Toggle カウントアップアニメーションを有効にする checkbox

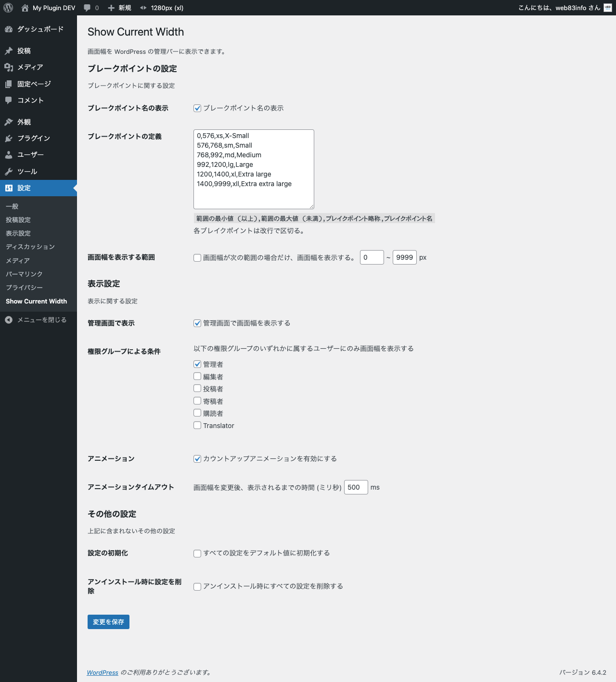pyautogui.click(x=197, y=459)
